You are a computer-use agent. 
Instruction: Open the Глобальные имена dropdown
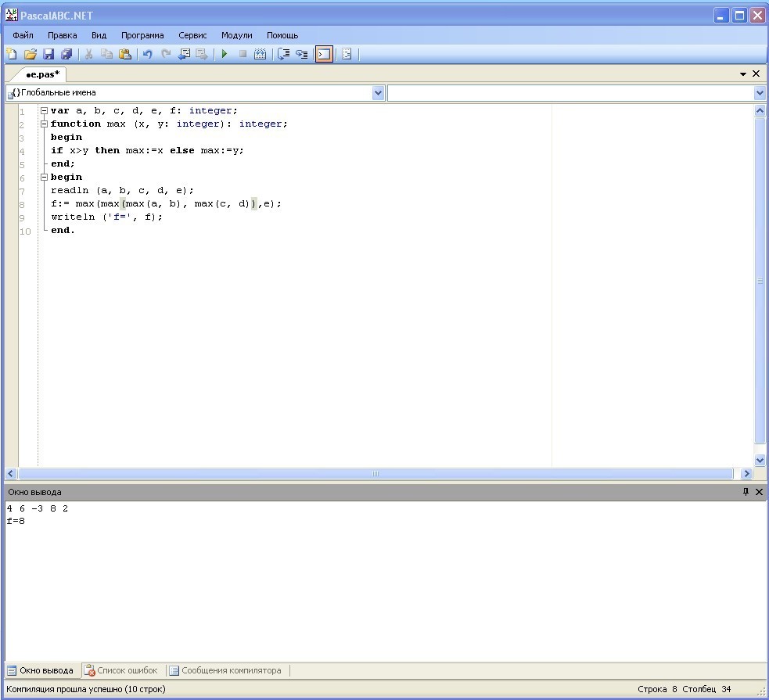coord(379,93)
